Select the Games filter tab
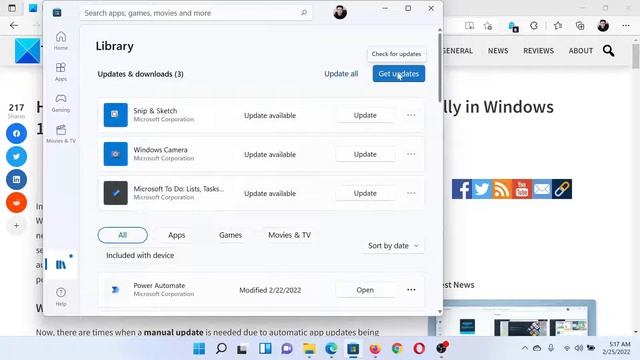The width and height of the screenshot is (640, 360). pyautogui.click(x=230, y=235)
